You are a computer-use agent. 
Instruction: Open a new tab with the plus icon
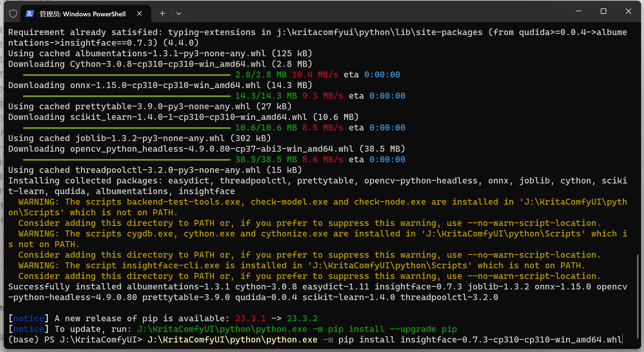tap(162, 14)
